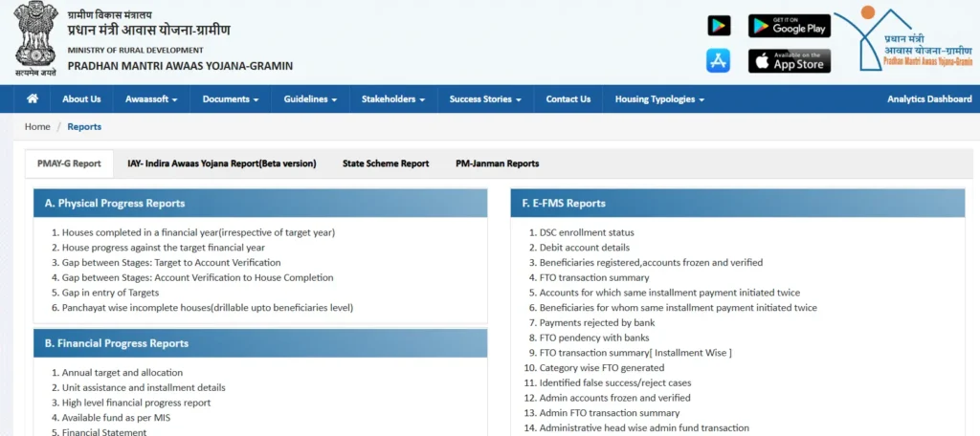Open Account Verification to House Completion gap report
This screenshot has height=436, width=980.
point(197,277)
